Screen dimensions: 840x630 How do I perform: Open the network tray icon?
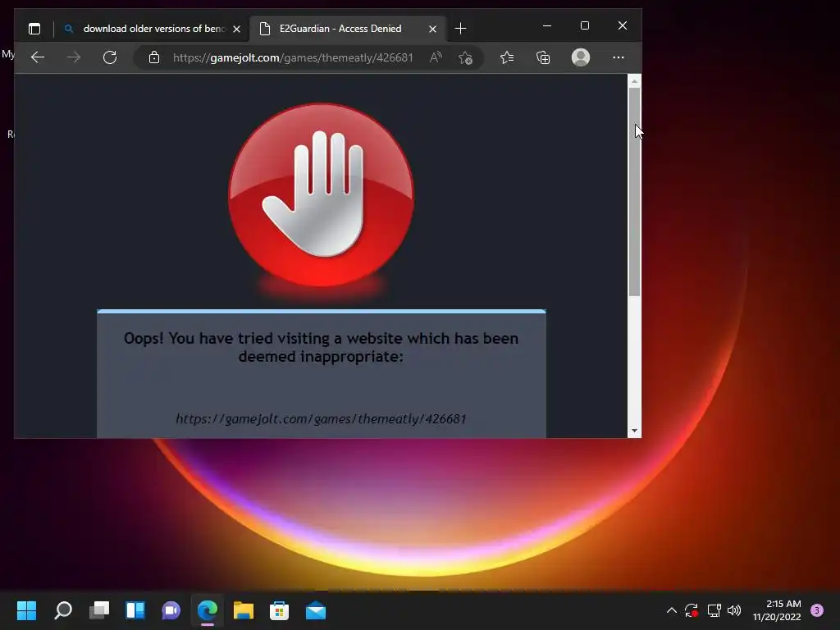point(714,610)
